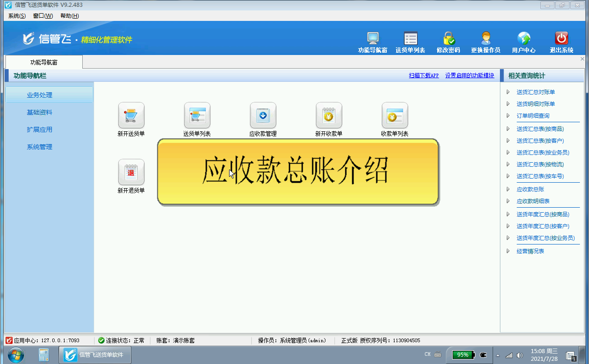
Task: Open the 收款单列表 icon
Action: [394, 115]
